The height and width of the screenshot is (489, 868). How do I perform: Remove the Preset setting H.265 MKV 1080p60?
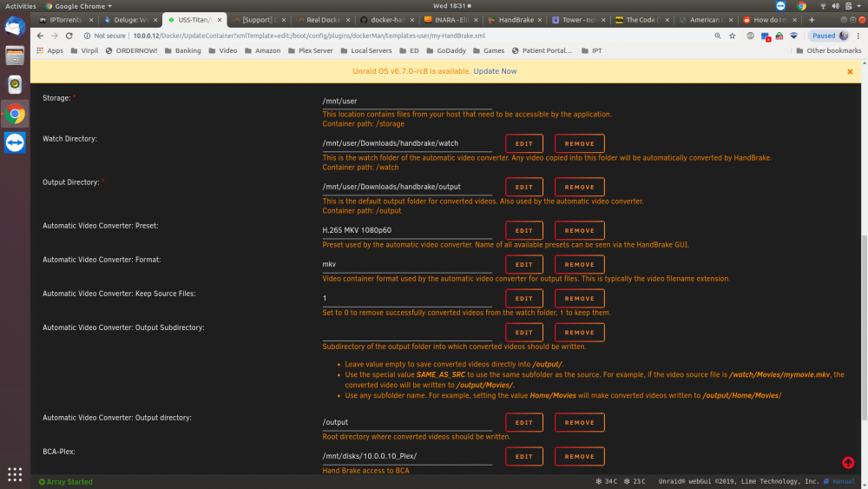point(579,230)
